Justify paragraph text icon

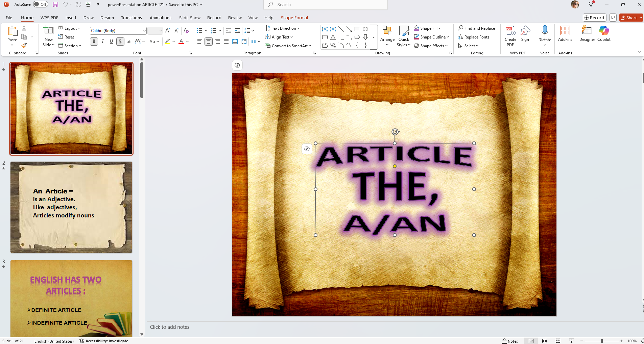tap(226, 42)
